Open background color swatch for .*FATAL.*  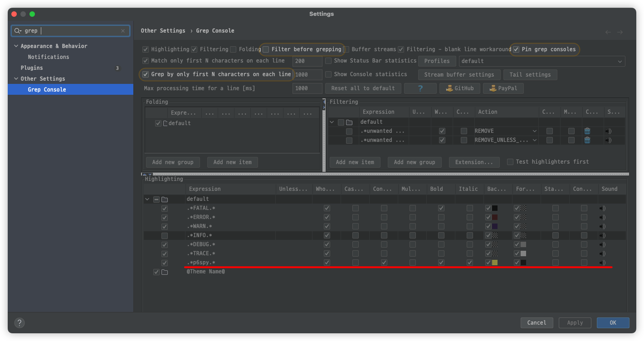[x=495, y=208]
